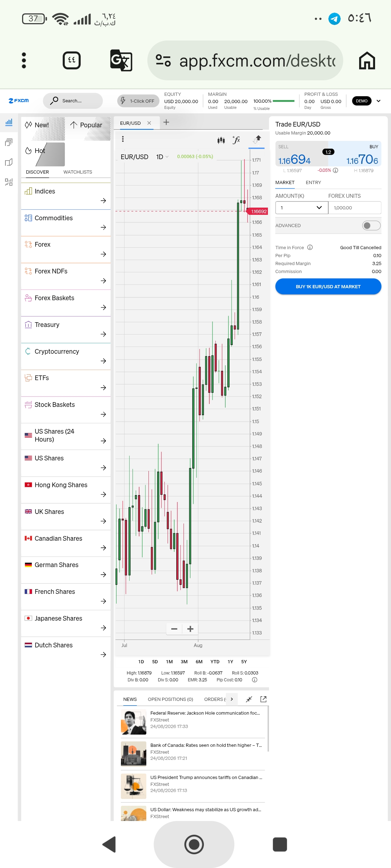Close the EUR/USD chart tab

[149, 123]
